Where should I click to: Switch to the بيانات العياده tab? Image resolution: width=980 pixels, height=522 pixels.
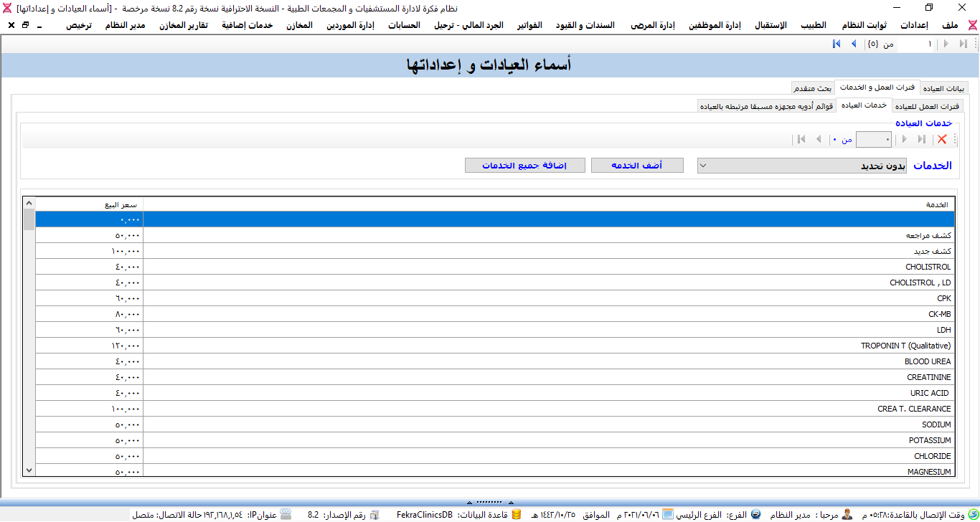coord(942,88)
